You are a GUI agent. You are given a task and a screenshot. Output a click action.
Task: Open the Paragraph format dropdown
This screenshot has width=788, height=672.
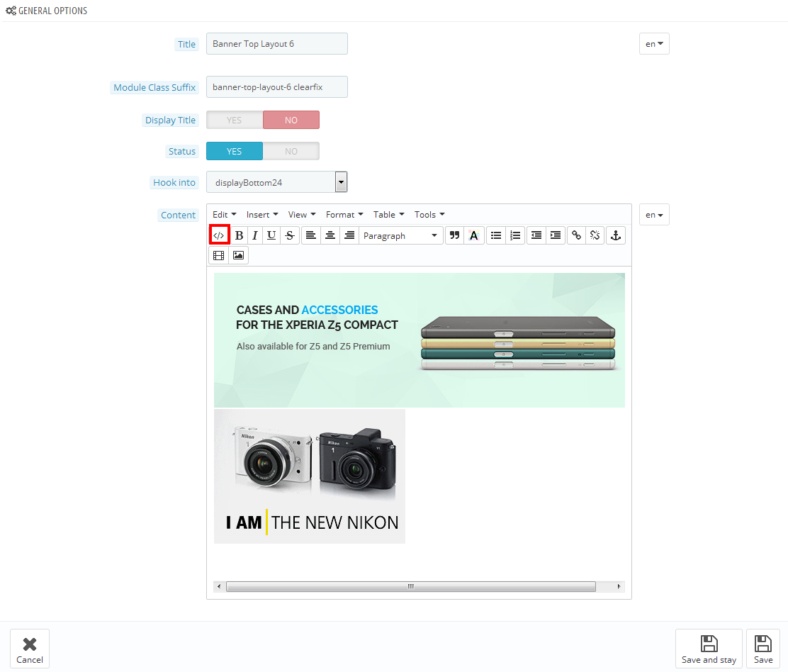[400, 235]
